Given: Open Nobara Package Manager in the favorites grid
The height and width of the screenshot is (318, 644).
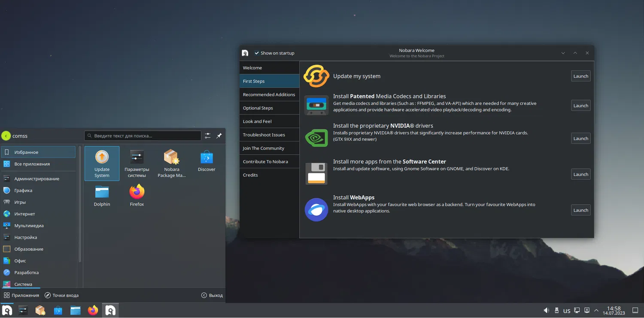Looking at the screenshot, I should coord(172,164).
